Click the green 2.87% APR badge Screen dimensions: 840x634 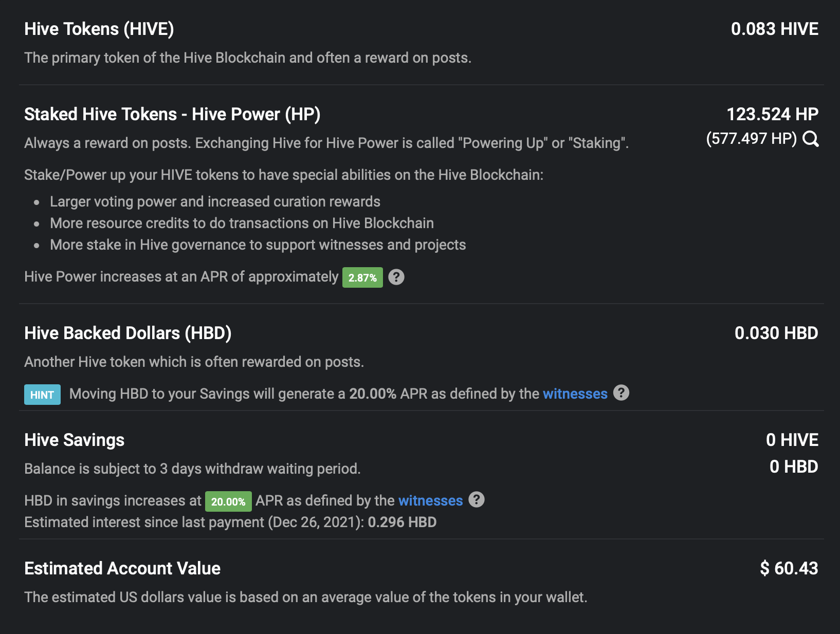click(362, 277)
